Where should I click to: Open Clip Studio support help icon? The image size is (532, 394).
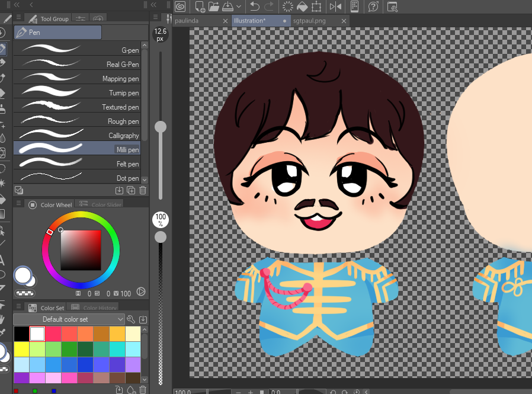pyautogui.click(x=373, y=7)
